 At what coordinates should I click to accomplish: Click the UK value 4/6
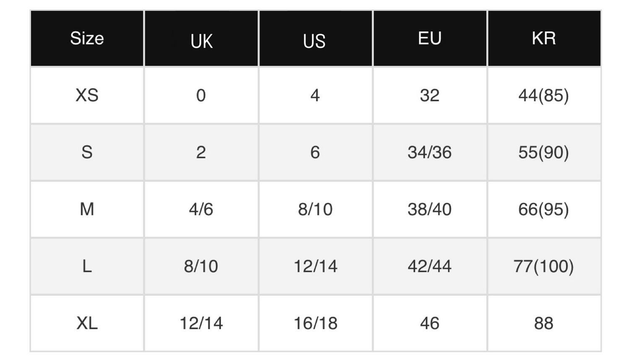coord(201,209)
